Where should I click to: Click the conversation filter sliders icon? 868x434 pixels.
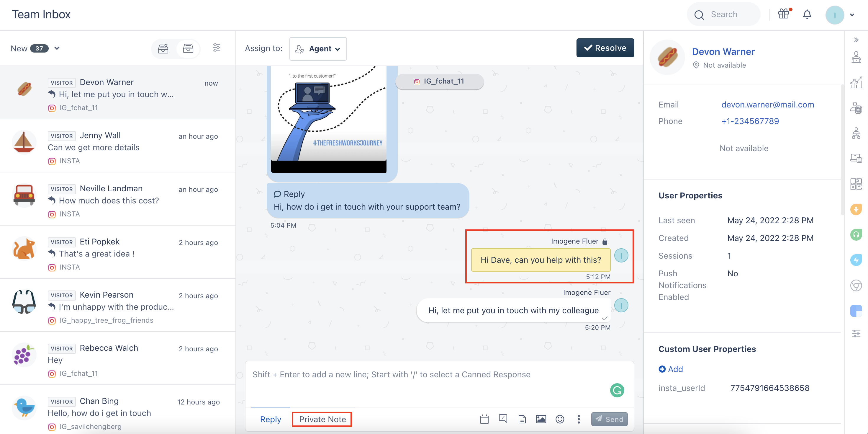click(217, 48)
